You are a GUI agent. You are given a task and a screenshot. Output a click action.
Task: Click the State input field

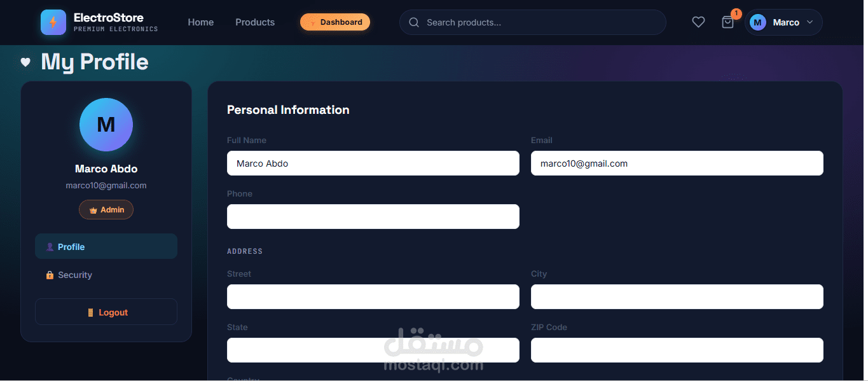(373, 350)
